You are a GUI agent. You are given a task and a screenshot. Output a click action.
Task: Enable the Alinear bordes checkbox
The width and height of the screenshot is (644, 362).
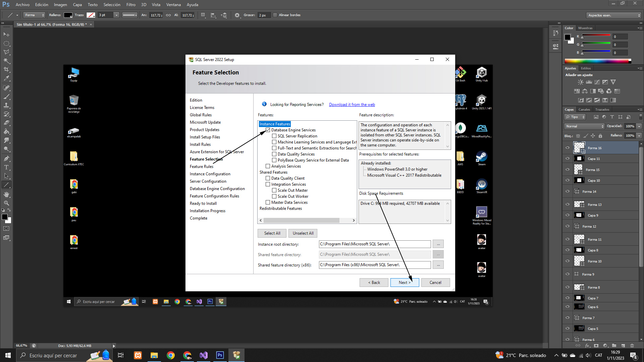click(275, 15)
